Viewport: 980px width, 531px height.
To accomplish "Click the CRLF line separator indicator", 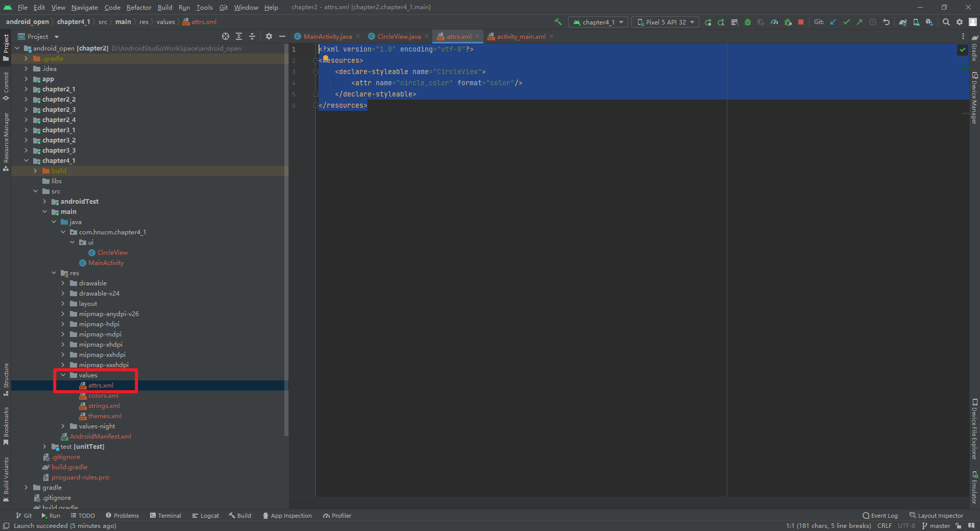I will pos(885,526).
